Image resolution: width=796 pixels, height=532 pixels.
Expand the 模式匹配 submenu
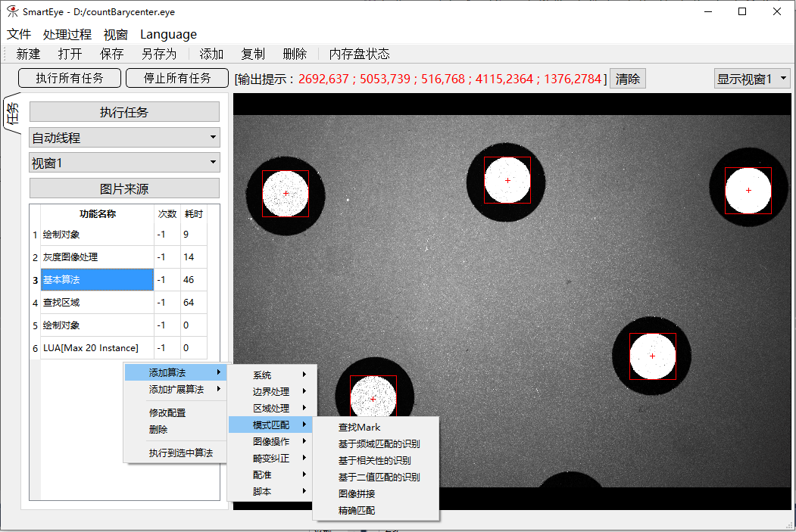(x=271, y=424)
